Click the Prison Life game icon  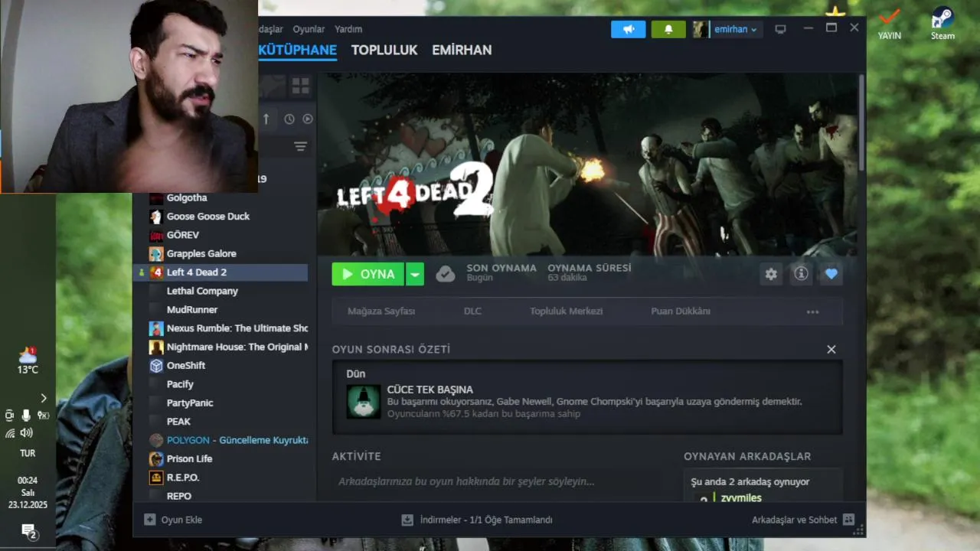[156, 458]
